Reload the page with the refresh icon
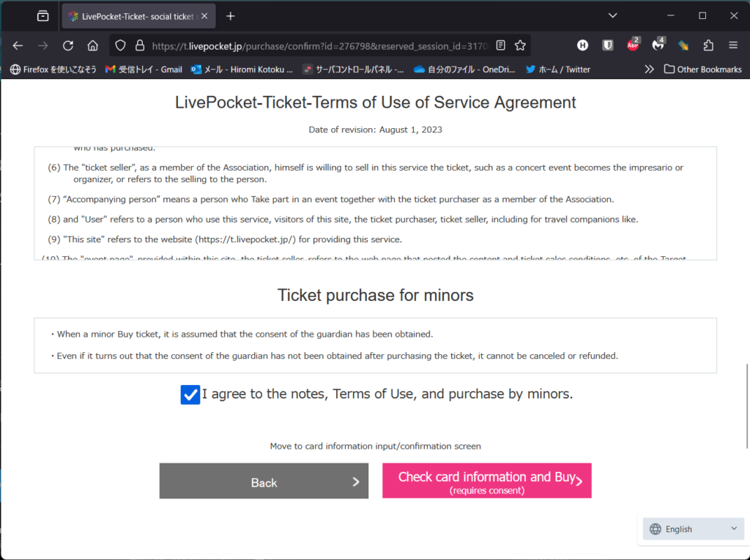 (68, 45)
